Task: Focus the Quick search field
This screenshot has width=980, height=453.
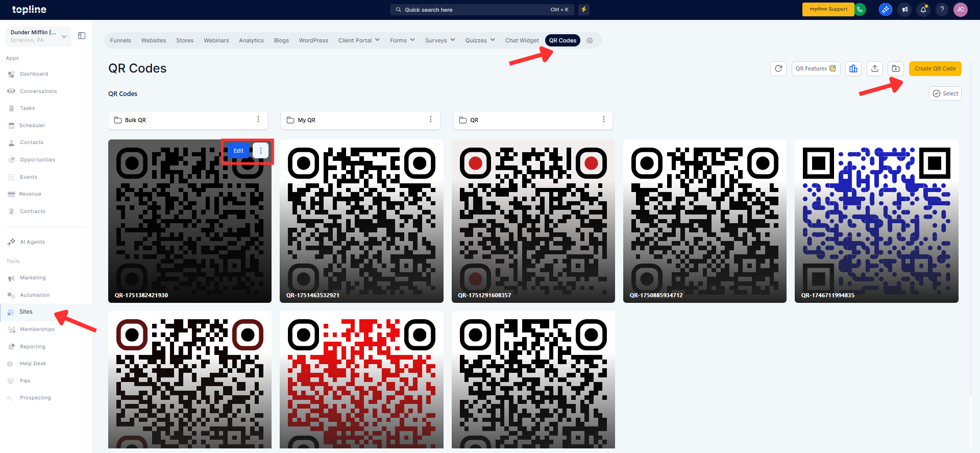Action: [482, 10]
